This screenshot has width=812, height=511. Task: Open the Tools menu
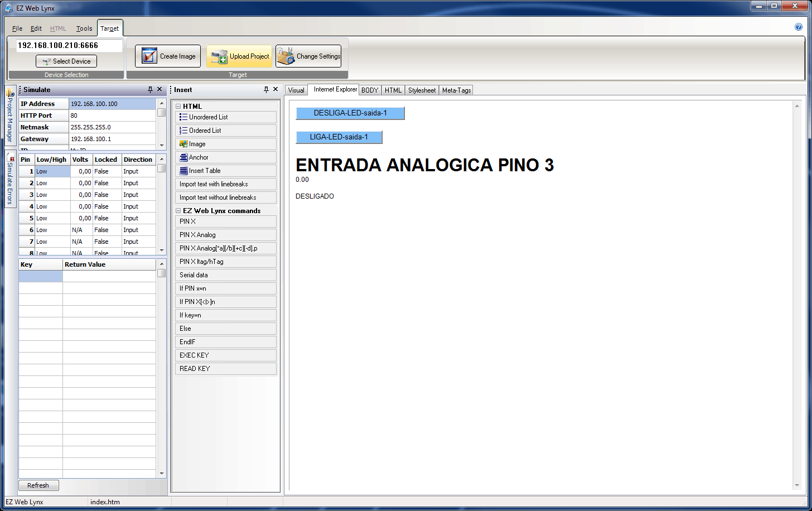(84, 28)
